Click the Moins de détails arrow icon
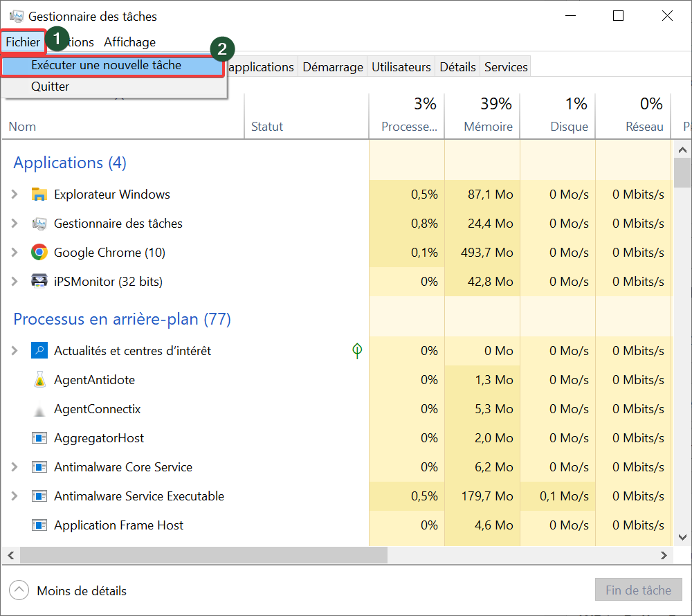This screenshot has height=616, width=692. (19, 590)
